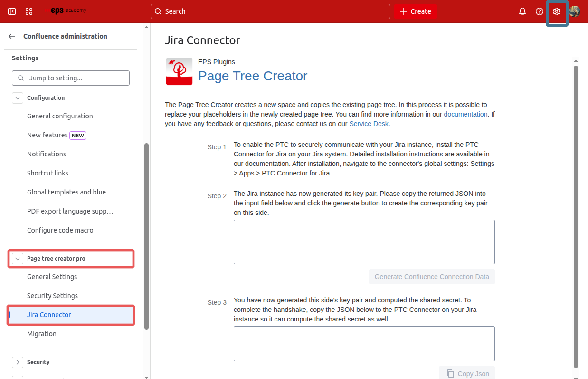Collapse the sidebar using the panel icon
588x379 pixels.
tap(11, 11)
